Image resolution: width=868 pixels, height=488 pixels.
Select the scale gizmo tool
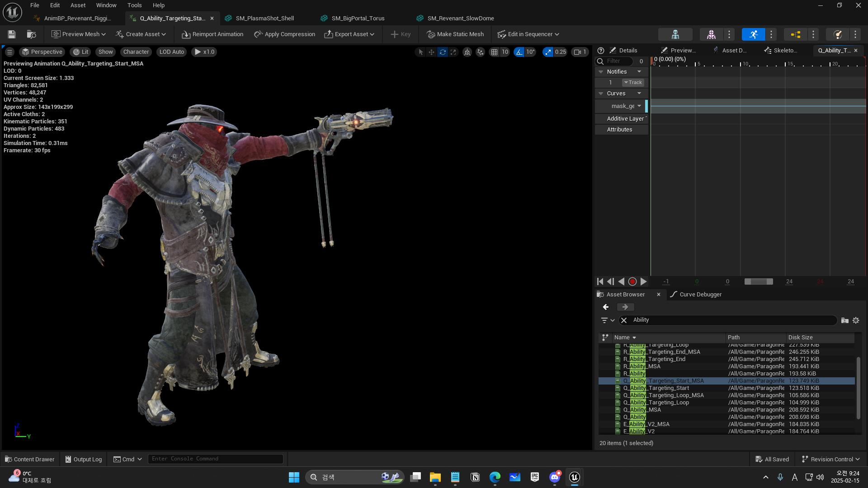click(x=453, y=52)
